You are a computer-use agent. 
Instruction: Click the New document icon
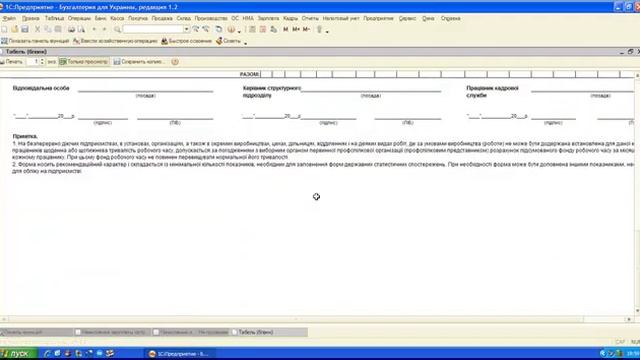4,29
